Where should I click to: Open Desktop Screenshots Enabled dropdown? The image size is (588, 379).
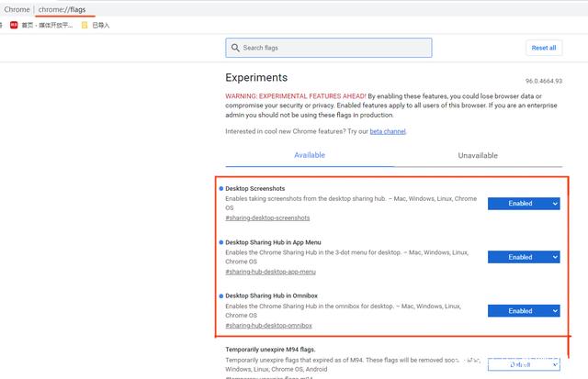(x=524, y=204)
